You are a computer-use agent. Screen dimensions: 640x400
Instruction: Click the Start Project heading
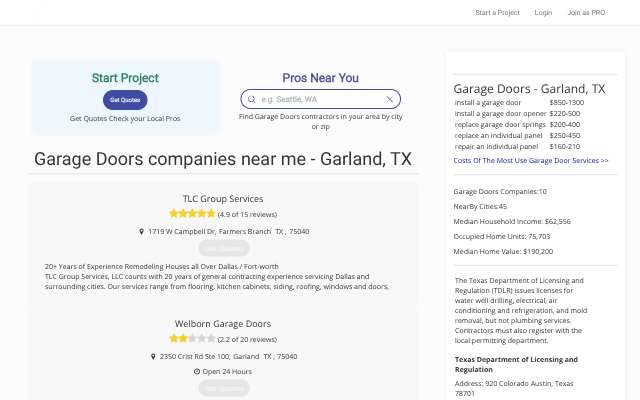tap(125, 78)
